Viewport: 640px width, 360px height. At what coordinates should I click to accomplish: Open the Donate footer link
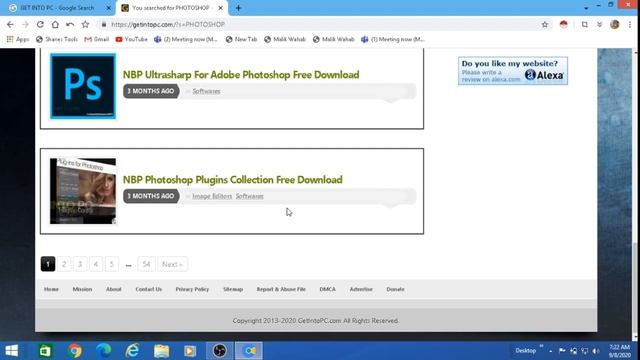coord(395,289)
